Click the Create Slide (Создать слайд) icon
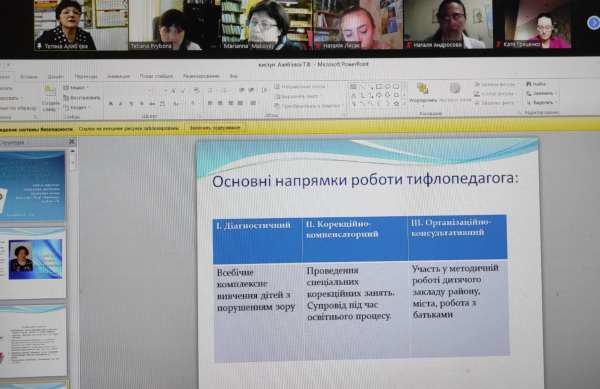This screenshot has width=600, height=389. pos(49,90)
